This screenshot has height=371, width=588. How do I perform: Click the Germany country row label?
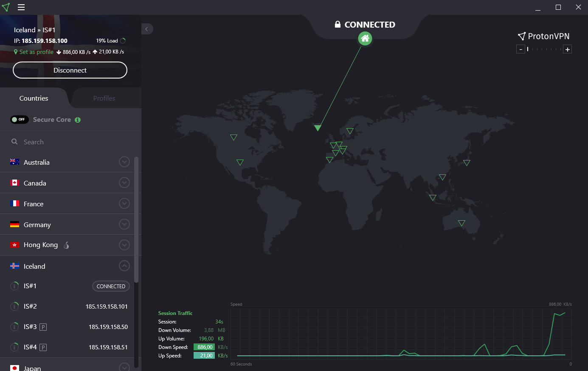point(37,225)
